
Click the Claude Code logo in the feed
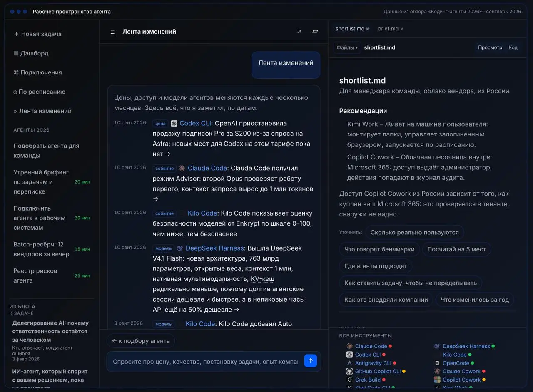pos(182,169)
